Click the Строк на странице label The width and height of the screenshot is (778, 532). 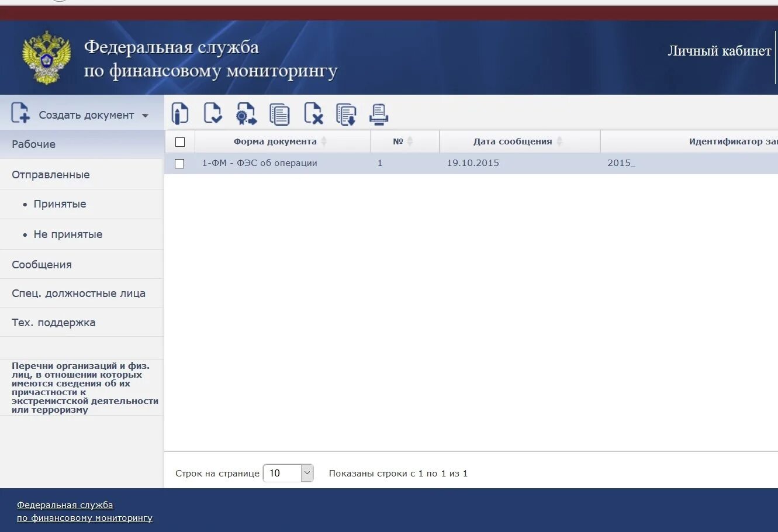217,474
